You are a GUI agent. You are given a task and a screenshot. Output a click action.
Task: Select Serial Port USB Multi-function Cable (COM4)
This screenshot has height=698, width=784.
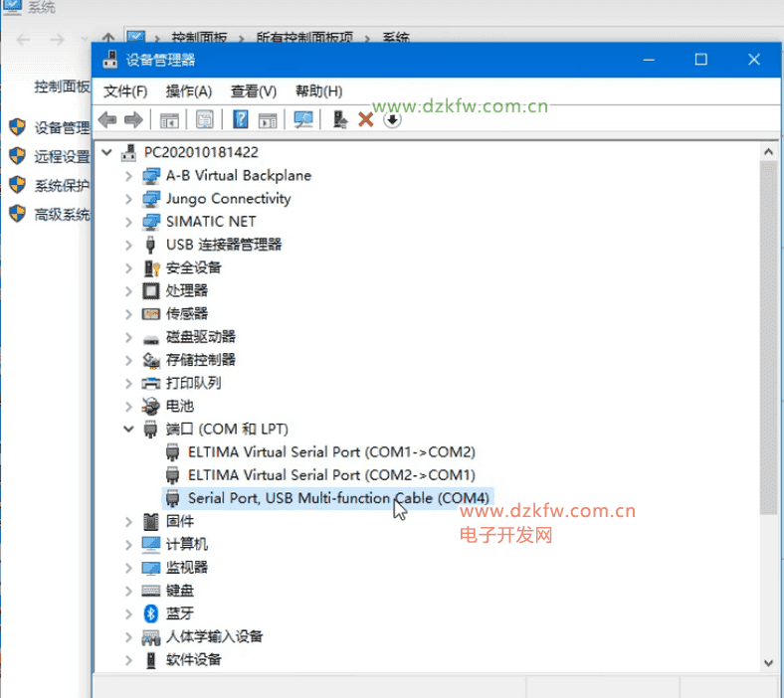click(x=338, y=498)
